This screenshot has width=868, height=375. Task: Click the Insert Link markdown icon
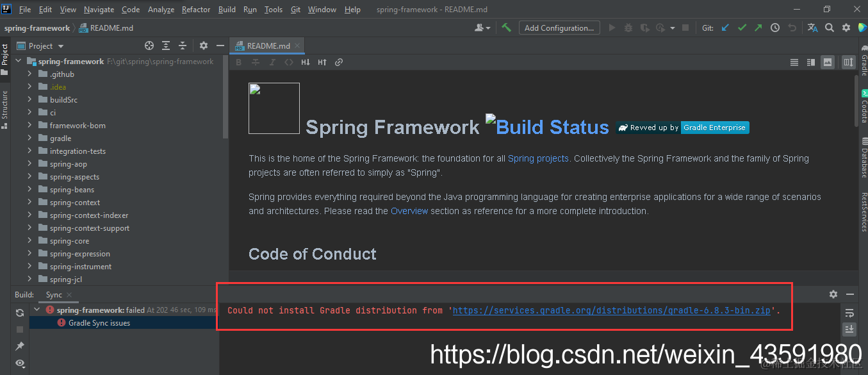339,62
